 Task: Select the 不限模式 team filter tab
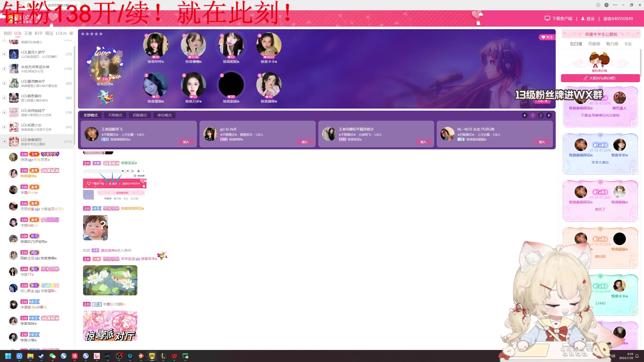[115, 115]
